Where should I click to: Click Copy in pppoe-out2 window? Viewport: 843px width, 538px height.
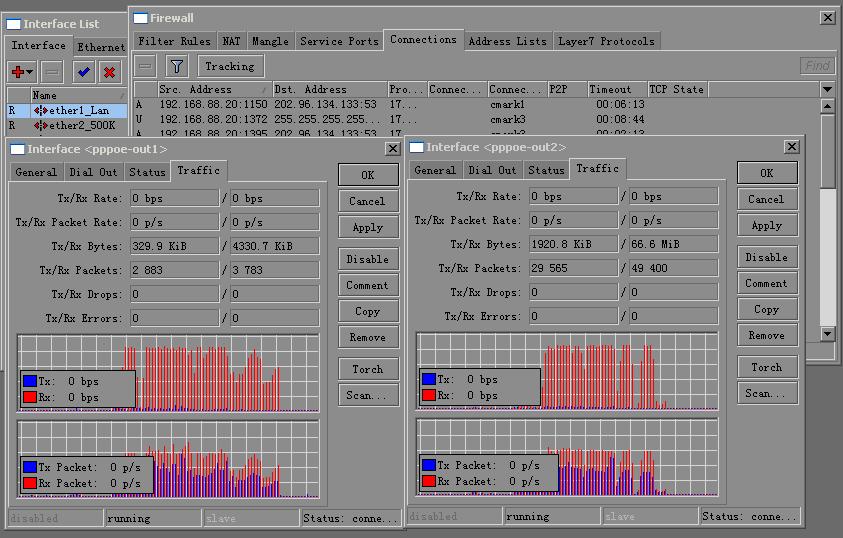[x=767, y=309]
